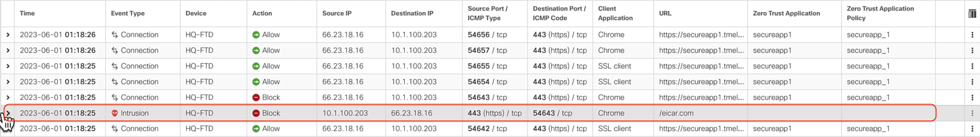Click the secureapp1 URL in port 54657 row
The height and width of the screenshot is (137, 980).
701,50
